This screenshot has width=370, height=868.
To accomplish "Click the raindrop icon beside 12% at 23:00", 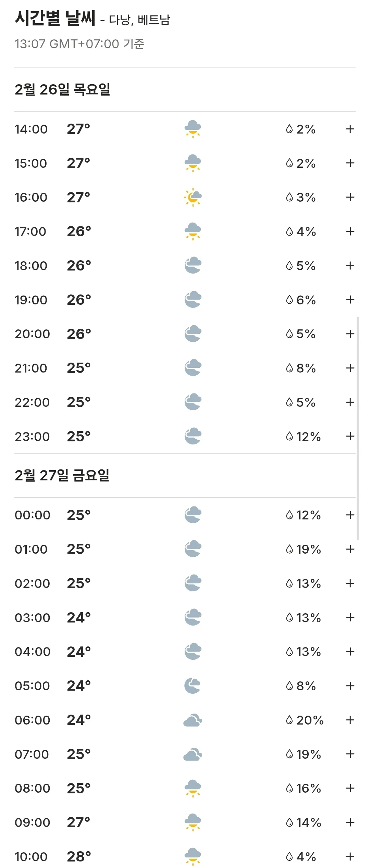I will coord(289,436).
